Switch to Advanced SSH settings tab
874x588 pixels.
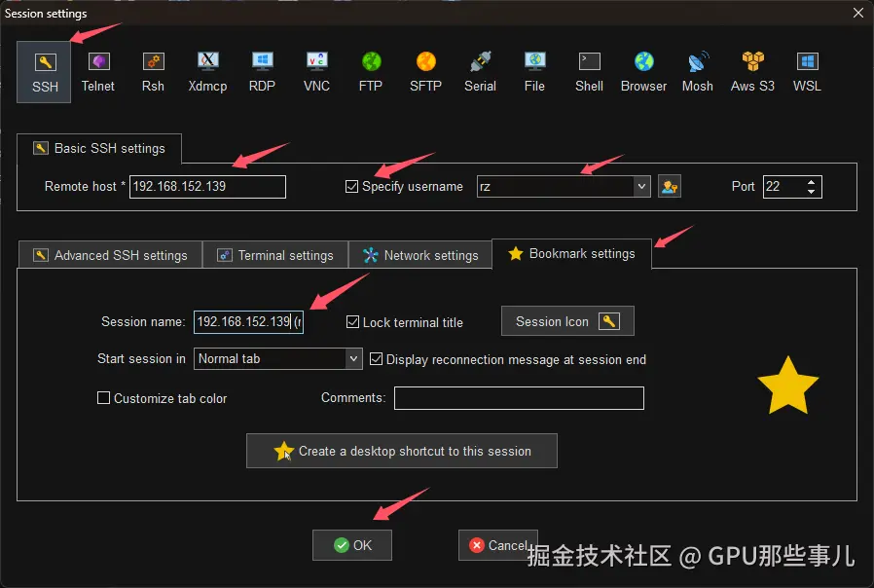tap(110, 255)
